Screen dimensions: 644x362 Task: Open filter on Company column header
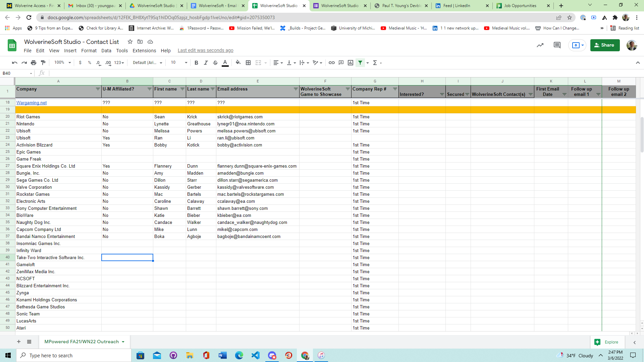(x=98, y=89)
